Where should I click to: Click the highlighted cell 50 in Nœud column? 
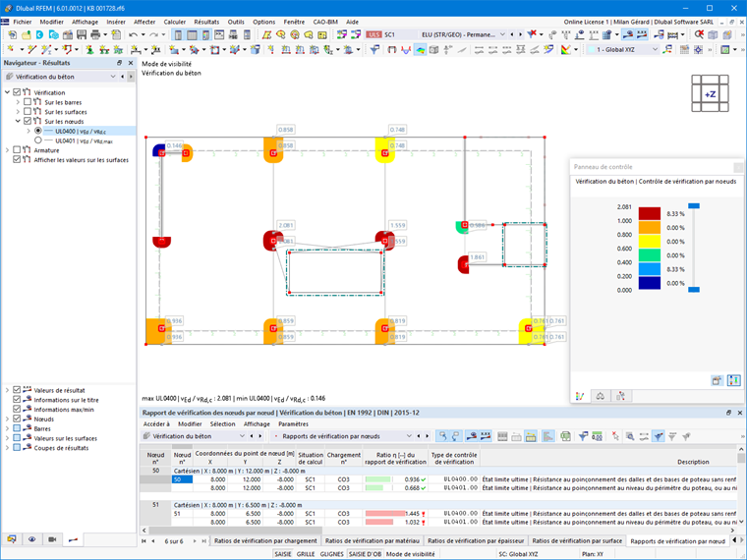pos(182,479)
